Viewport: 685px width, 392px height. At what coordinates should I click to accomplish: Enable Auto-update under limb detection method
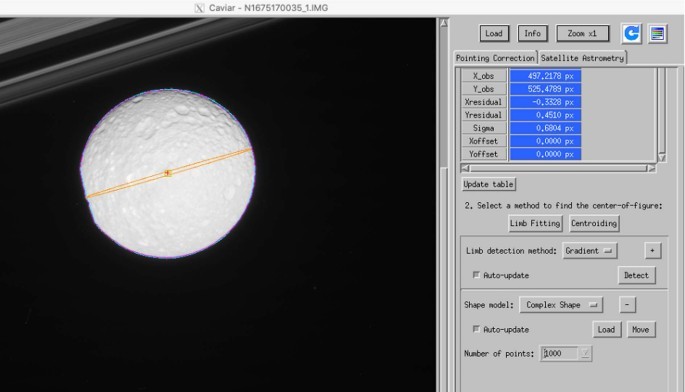[x=476, y=275]
